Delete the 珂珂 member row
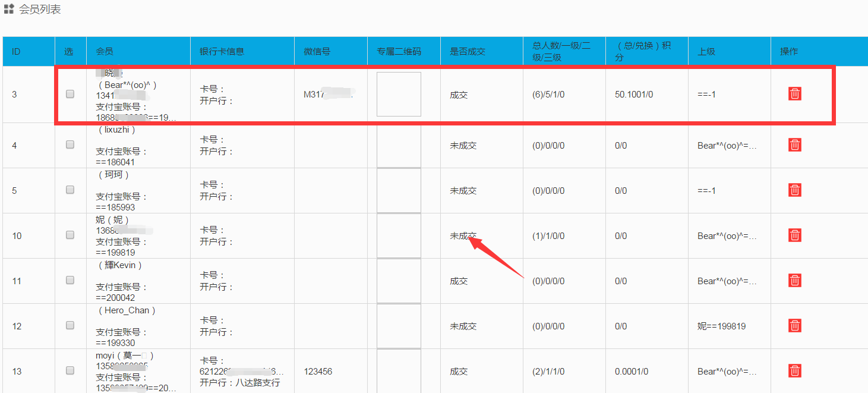Image resolution: width=868 pixels, height=393 pixels. (794, 190)
